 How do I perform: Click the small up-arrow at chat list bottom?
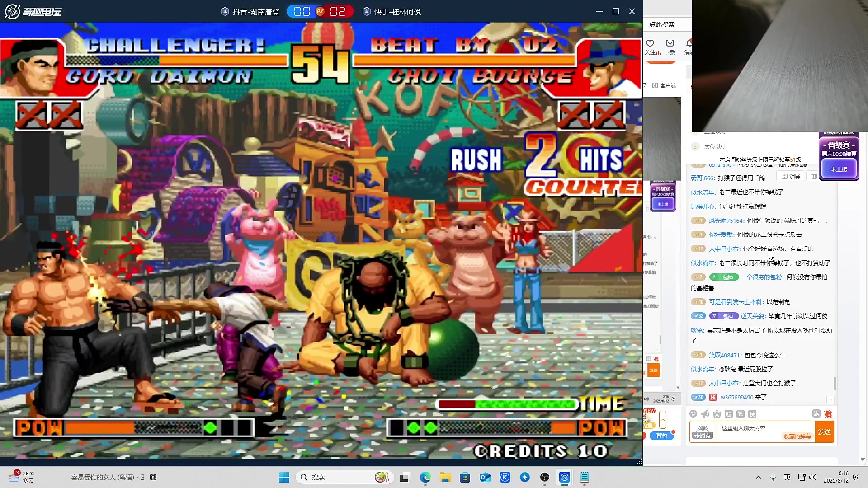[830, 400]
